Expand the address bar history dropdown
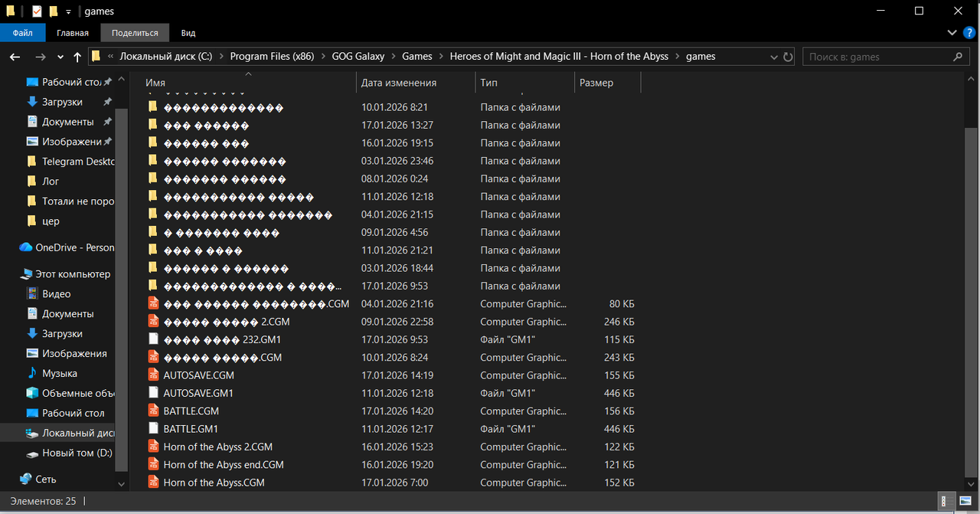980x514 pixels. click(x=773, y=57)
